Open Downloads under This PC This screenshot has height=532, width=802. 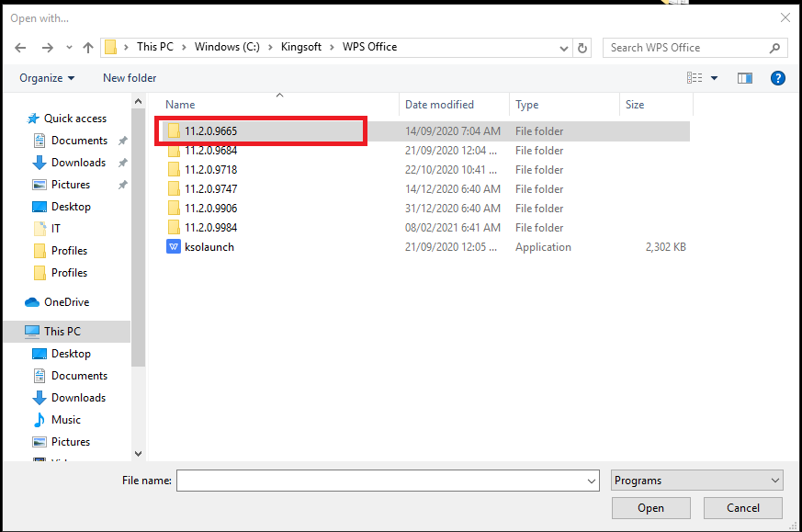coord(70,398)
